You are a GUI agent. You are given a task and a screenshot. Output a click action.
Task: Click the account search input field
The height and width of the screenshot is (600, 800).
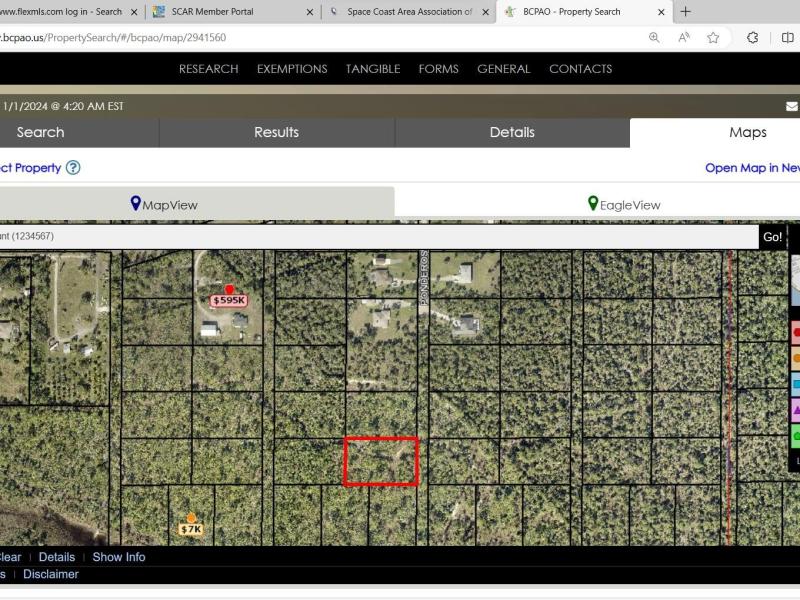coord(378,236)
